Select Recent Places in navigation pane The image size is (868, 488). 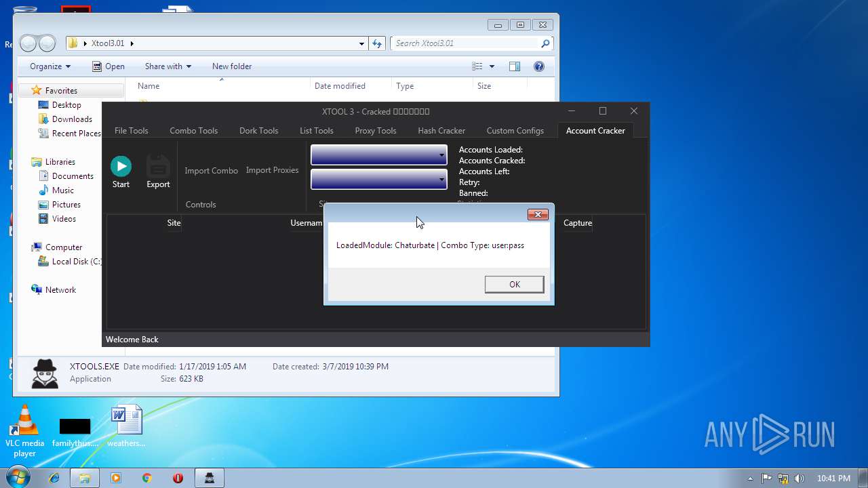click(76, 134)
